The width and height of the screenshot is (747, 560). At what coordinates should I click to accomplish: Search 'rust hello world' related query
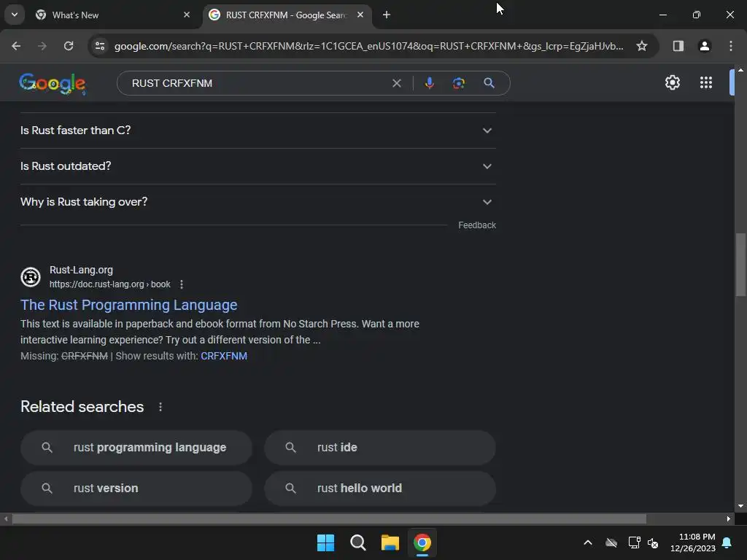(380, 489)
